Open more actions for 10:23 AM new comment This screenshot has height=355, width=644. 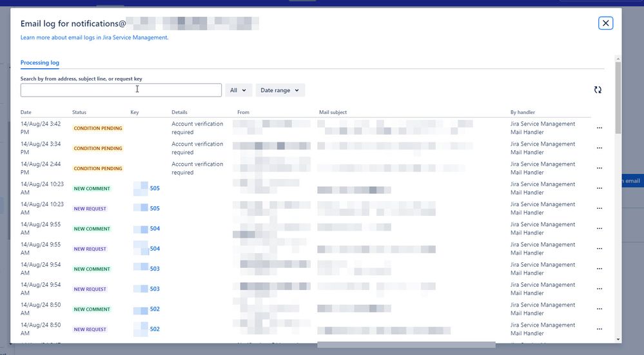click(x=600, y=188)
